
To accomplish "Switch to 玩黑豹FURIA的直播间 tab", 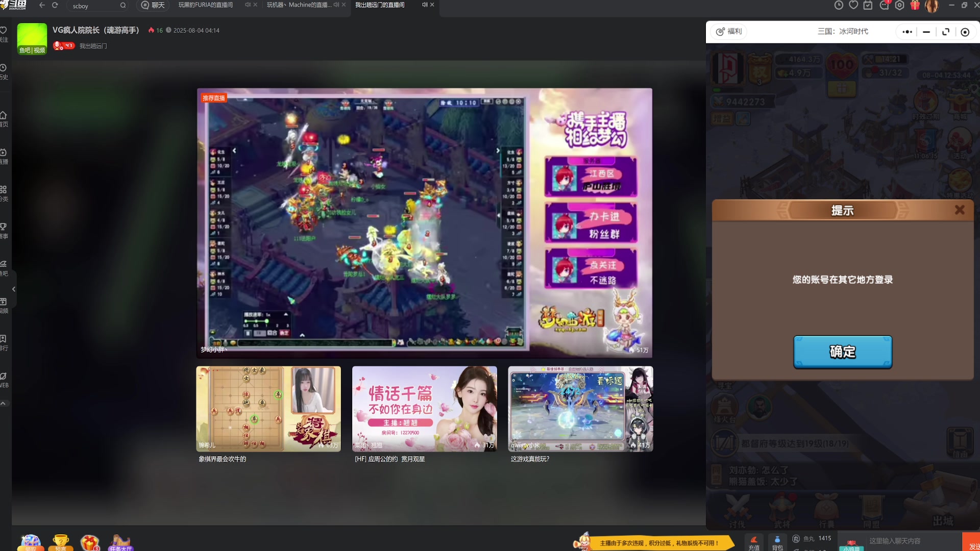I will coord(205,5).
